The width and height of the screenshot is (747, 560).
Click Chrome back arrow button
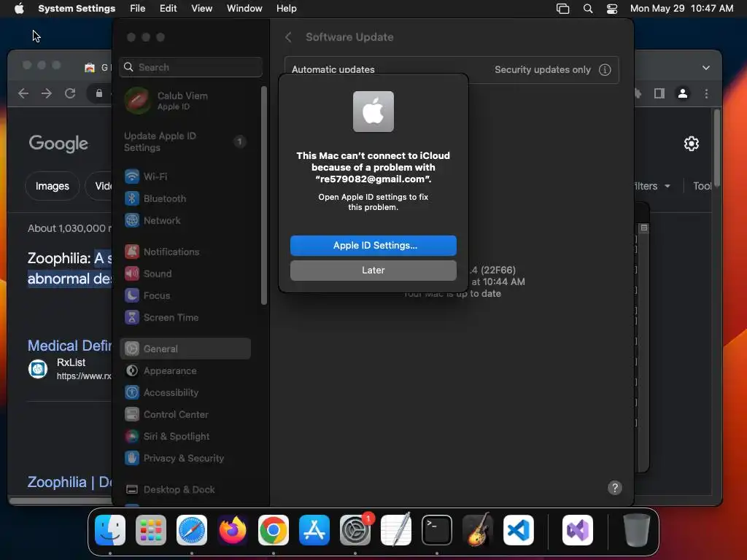tap(23, 93)
